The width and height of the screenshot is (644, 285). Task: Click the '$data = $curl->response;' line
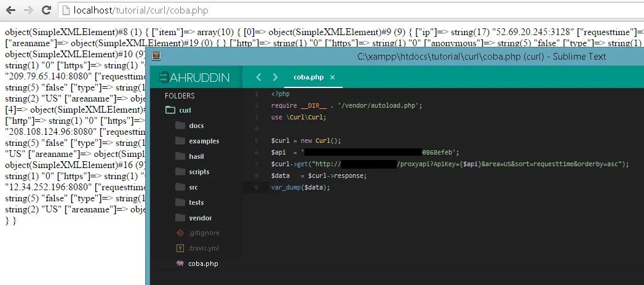click(x=319, y=175)
